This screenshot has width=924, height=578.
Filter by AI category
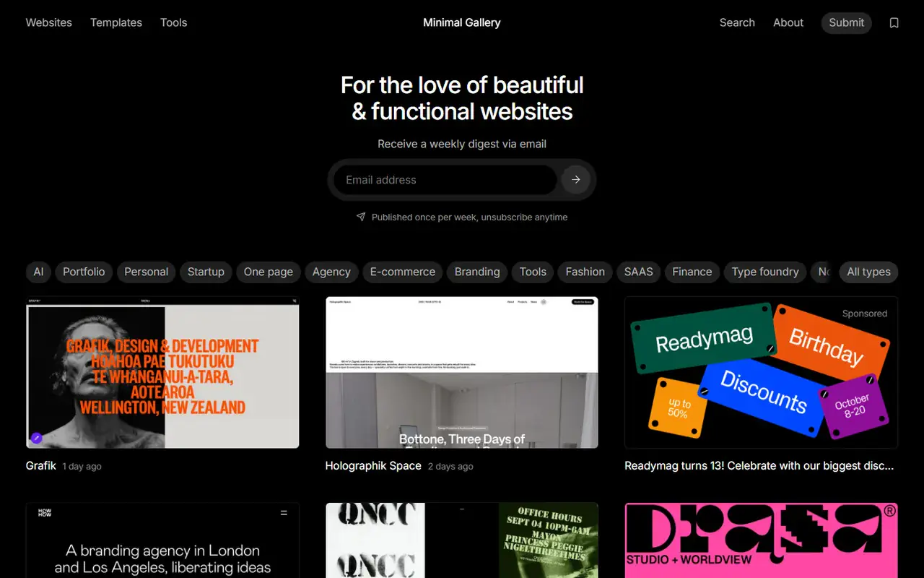(38, 272)
